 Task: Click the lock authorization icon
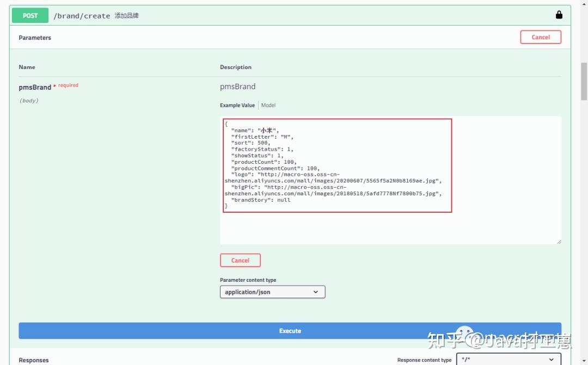pyautogui.click(x=559, y=15)
